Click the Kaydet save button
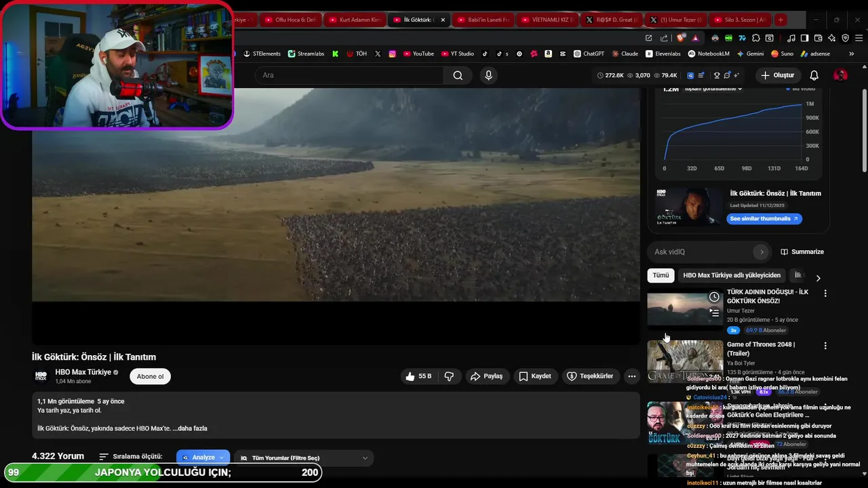 [x=535, y=376]
